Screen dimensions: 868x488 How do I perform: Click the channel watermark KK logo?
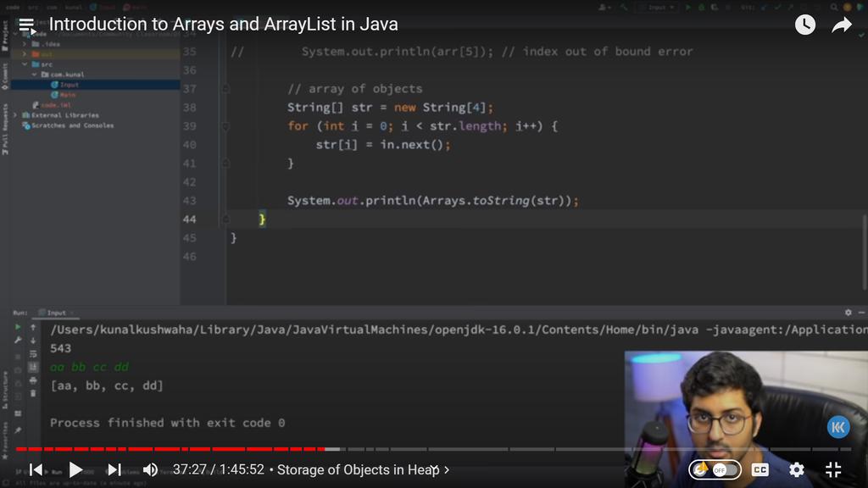(838, 427)
